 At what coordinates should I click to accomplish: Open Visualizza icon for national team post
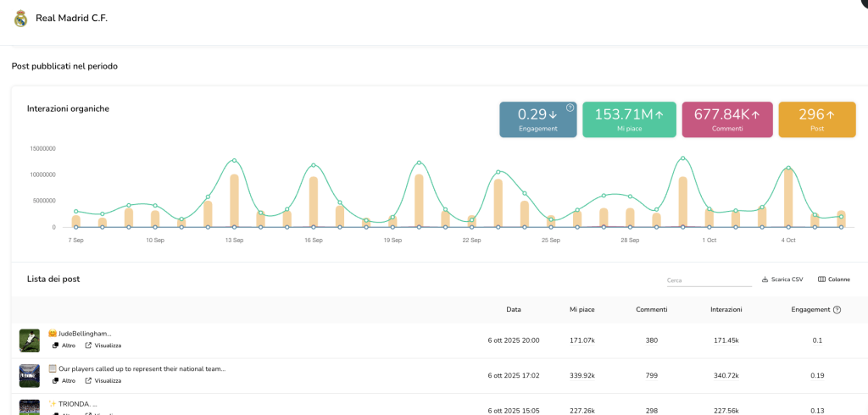pyautogui.click(x=88, y=380)
